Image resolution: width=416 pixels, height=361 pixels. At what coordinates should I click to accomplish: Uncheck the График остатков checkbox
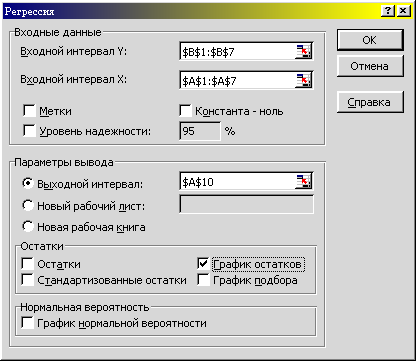click(203, 264)
